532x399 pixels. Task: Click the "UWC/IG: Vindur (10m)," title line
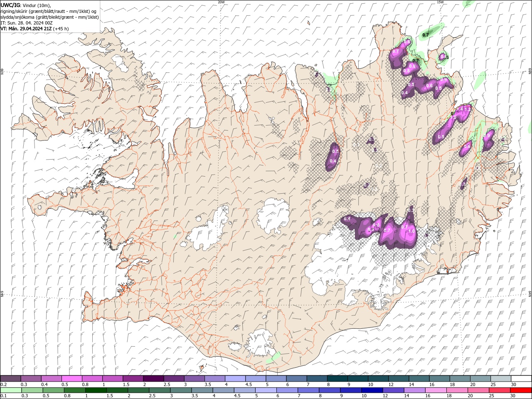25,5
